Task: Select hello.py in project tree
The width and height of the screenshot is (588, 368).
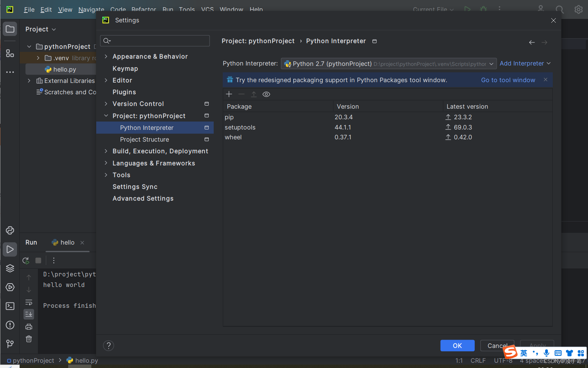Action: [65, 69]
